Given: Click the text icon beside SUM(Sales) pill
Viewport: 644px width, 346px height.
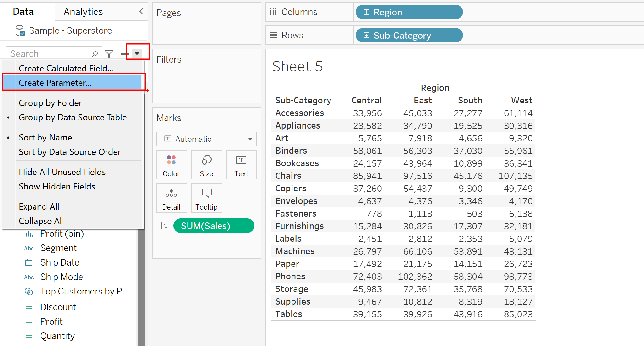Looking at the screenshot, I should pyautogui.click(x=166, y=226).
